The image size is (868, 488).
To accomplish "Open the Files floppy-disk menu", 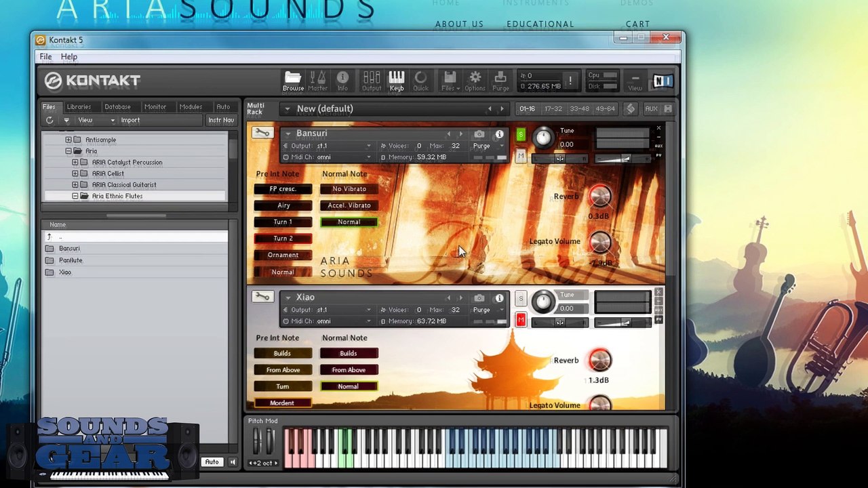I will (450, 81).
